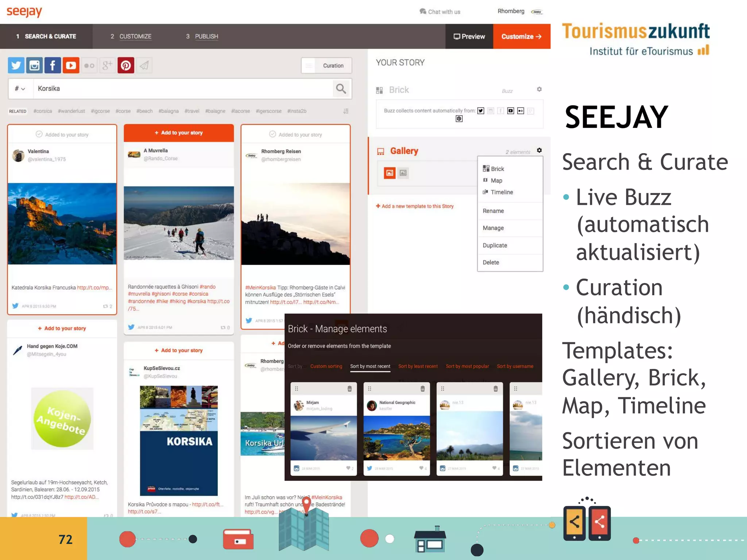Open Valentina's castle photo thumbnail
Screen dimensions: 747x560
(x=62, y=223)
